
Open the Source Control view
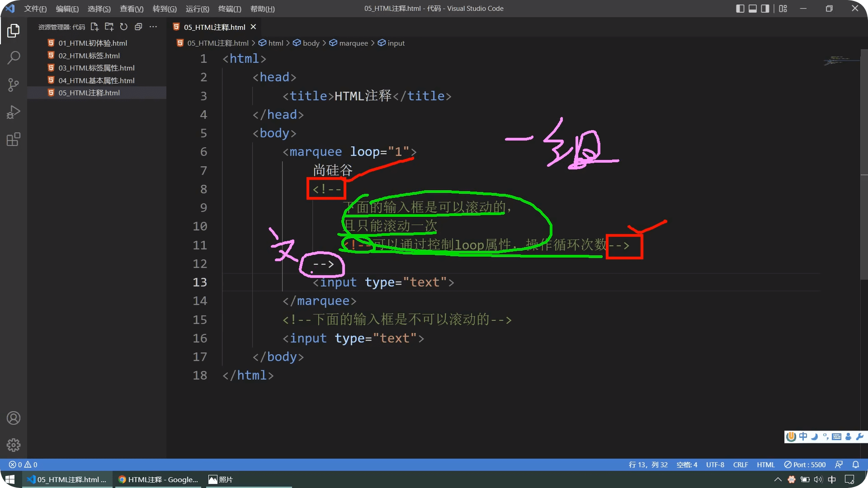tap(14, 85)
